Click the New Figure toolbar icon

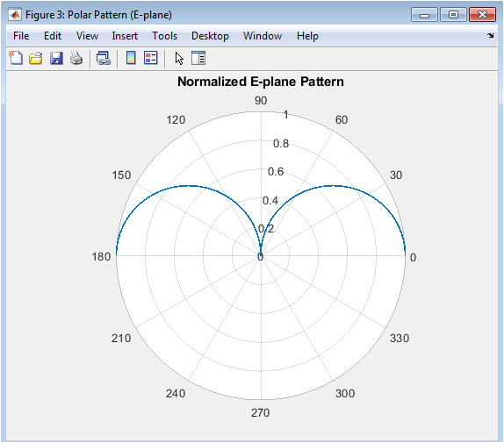pyautogui.click(x=16, y=59)
